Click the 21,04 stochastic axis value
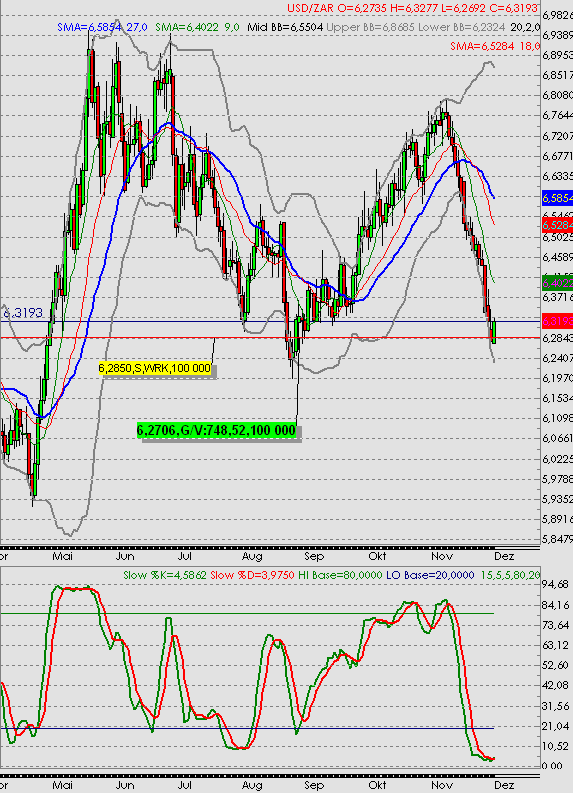This screenshot has height=793, width=573. point(555,726)
